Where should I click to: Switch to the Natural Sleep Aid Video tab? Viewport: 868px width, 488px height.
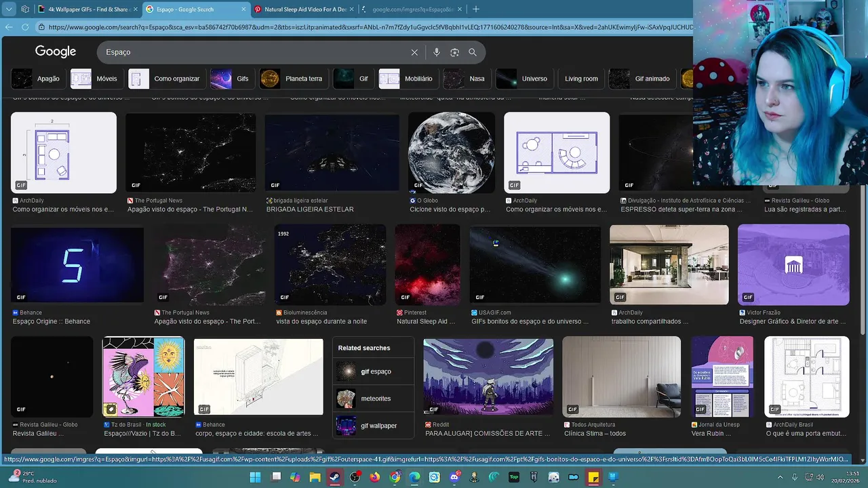pyautogui.click(x=304, y=9)
